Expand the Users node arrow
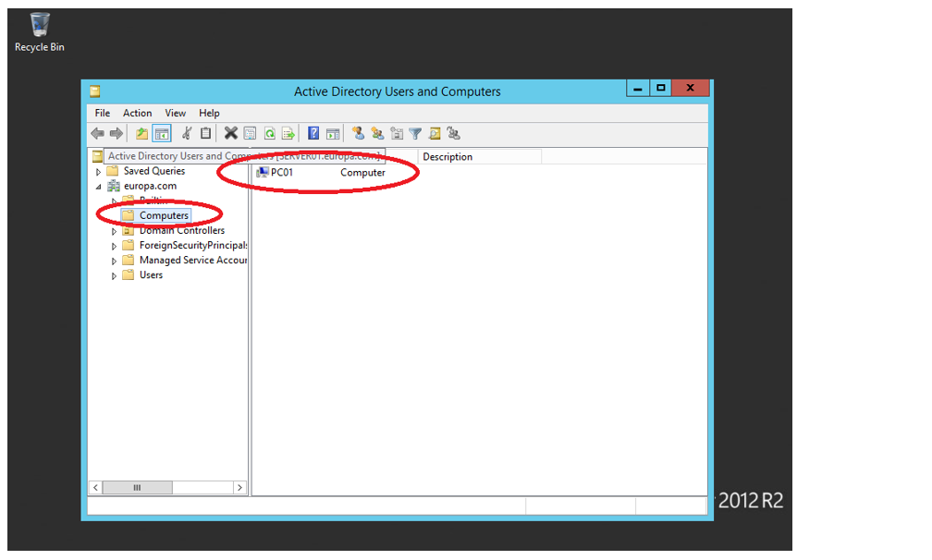 [114, 275]
